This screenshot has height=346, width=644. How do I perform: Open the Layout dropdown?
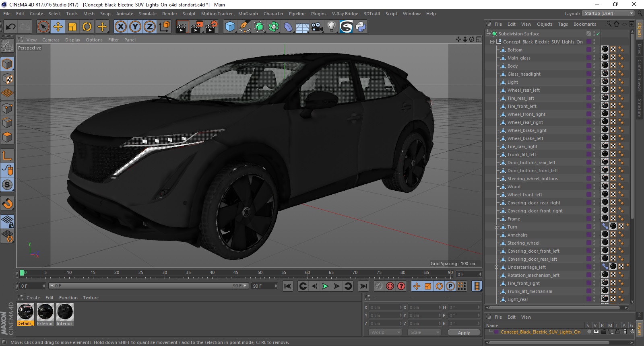coord(609,14)
